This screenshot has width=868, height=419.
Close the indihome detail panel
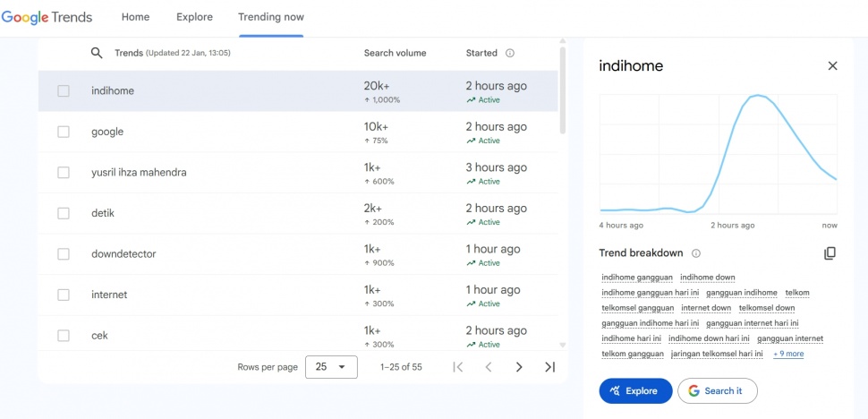coord(832,66)
